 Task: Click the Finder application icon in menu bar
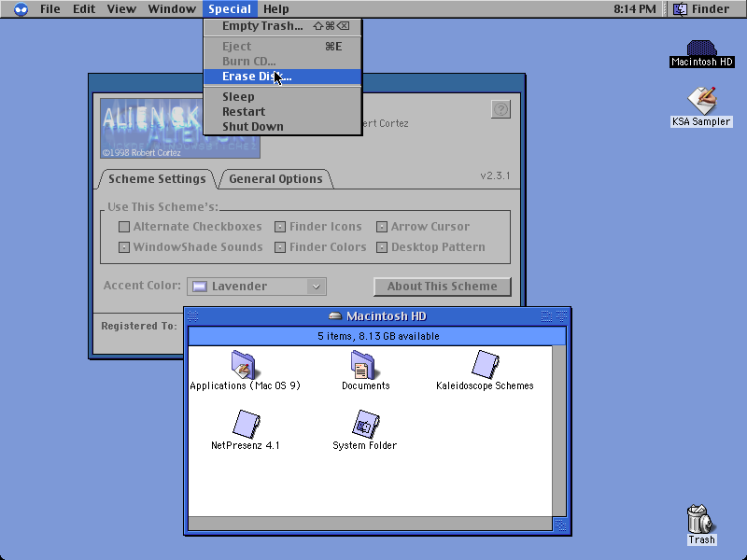click(x=680, y=9)
